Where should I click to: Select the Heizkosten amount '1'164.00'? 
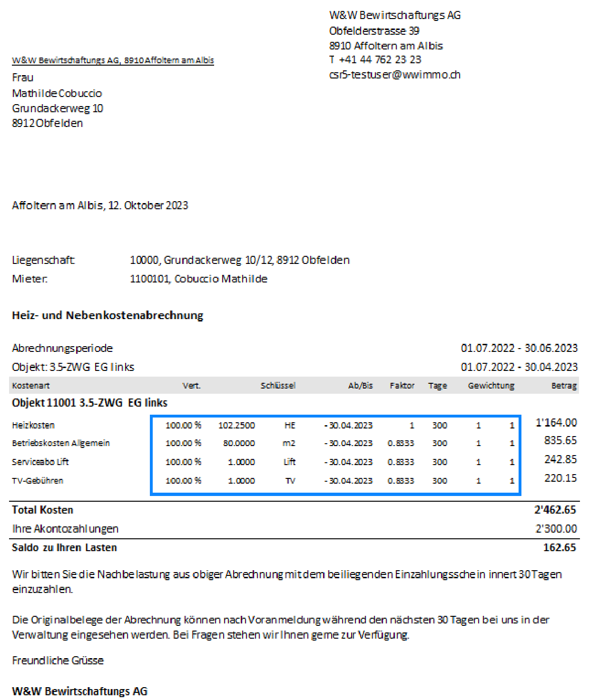point(556,423)
